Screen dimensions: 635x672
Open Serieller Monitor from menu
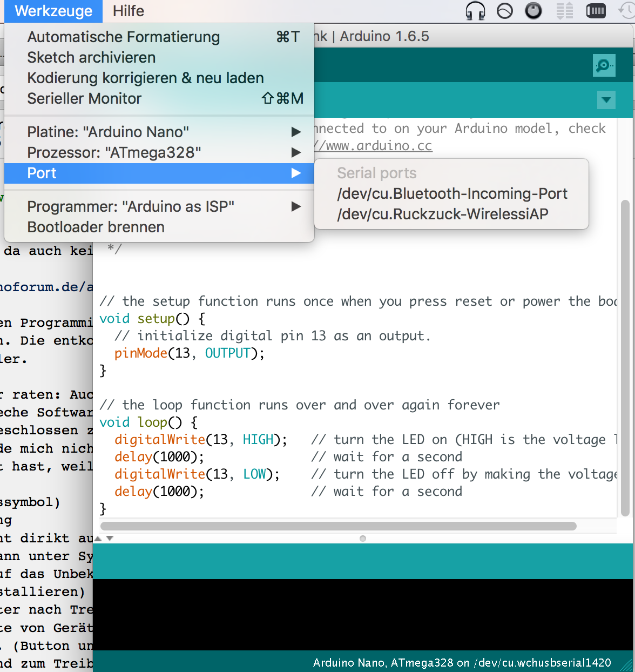point(159,98)
